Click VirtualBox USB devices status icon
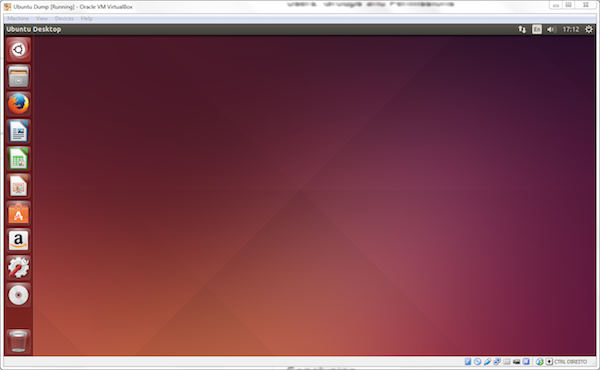The image size is (600, 370). click(488, 362)
